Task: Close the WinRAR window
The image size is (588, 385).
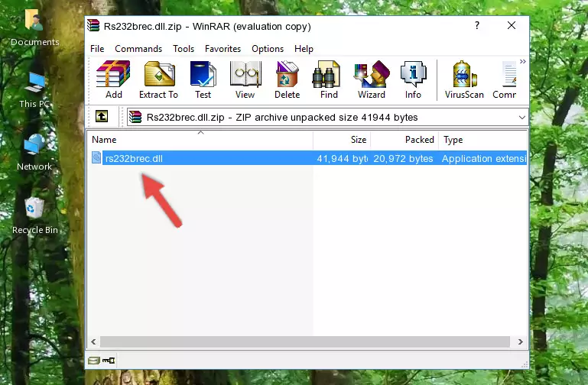Action: click(511, 25)
